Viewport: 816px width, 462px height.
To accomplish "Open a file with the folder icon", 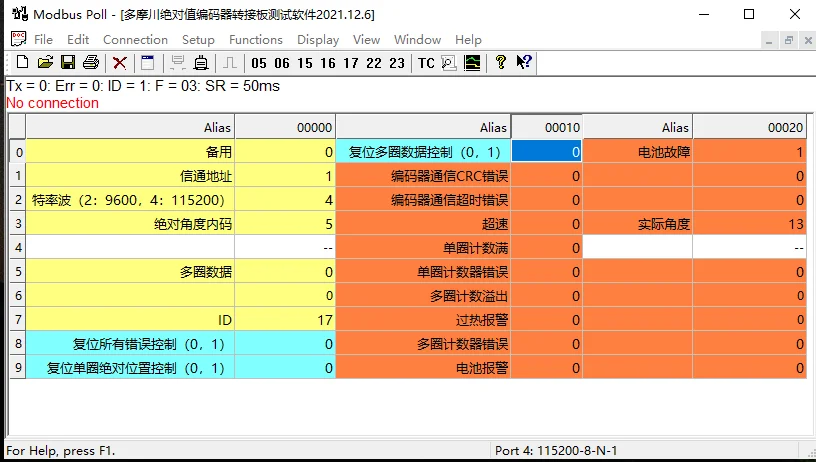I will coord(45,62).
